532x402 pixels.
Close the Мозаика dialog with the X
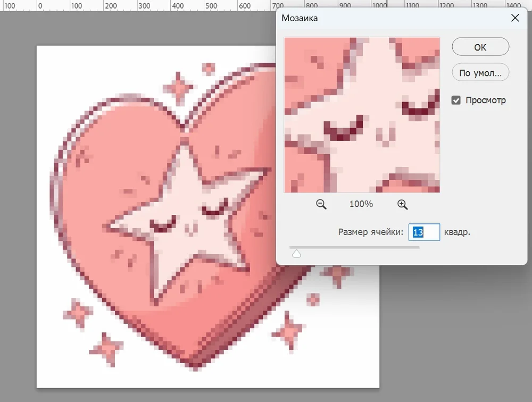click(x=514, y=18)
